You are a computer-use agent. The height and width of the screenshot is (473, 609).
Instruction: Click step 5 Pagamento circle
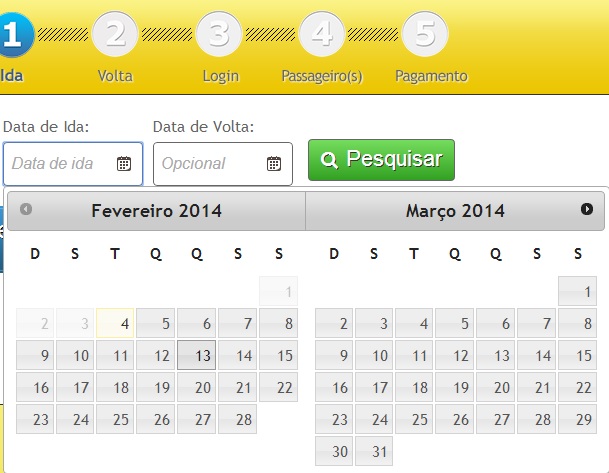426,34
